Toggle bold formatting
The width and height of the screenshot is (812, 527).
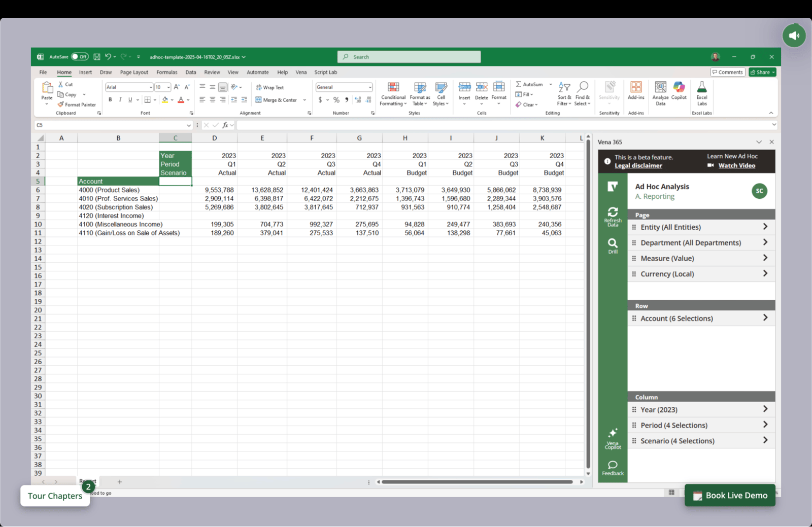110,99
